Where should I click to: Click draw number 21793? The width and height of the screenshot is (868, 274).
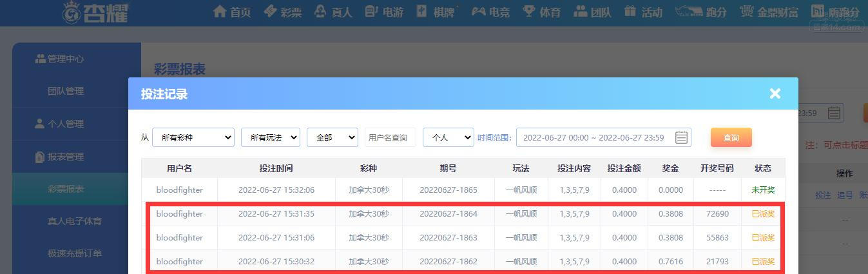click(x=717, y=262)
